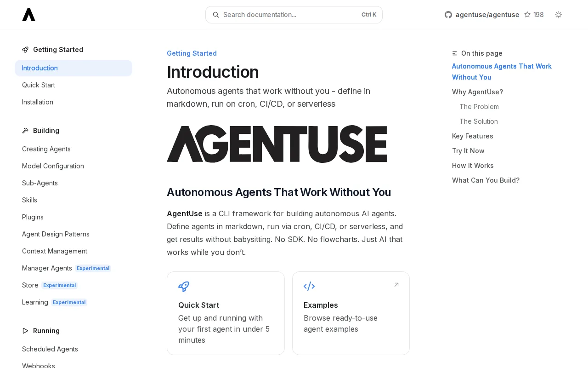This screenshot has width=588, height=368.
Task: Click the rocket icon in Quick Start card
Action: tap(184, 287)
